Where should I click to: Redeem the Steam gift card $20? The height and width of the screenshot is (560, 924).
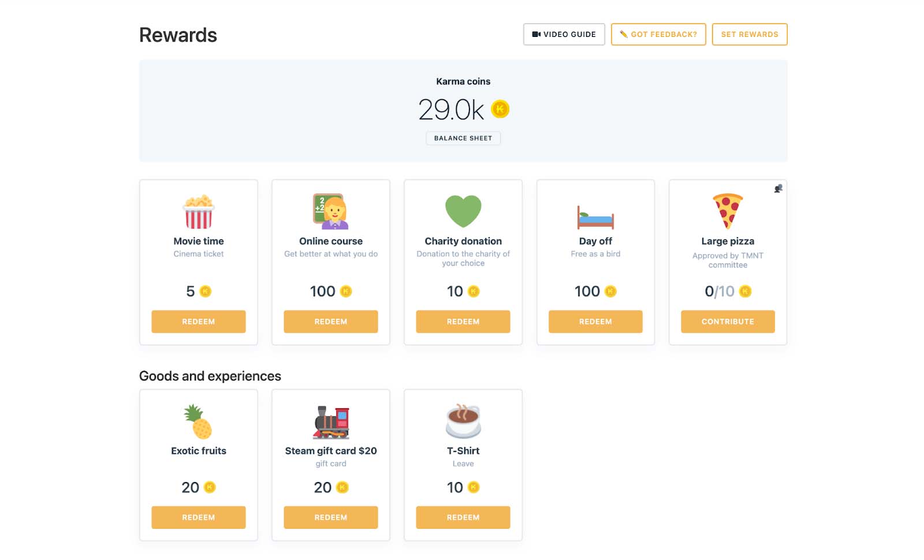330,517
